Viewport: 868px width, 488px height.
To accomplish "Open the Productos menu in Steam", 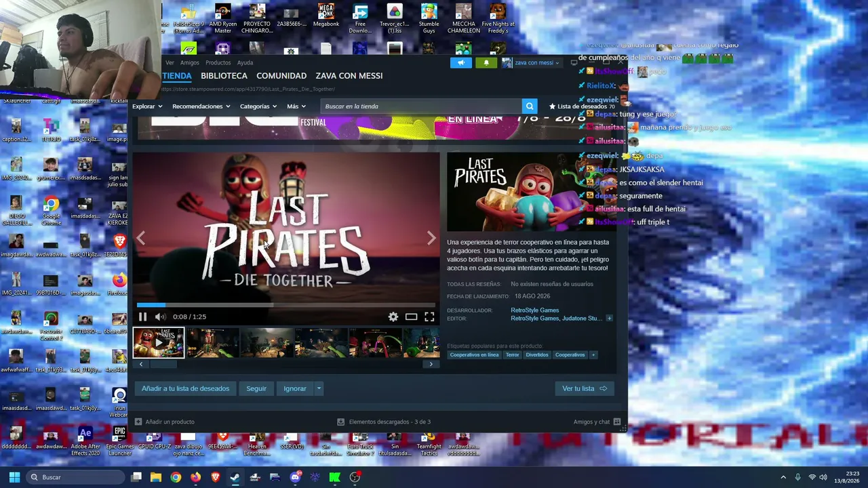I will 218,62.
